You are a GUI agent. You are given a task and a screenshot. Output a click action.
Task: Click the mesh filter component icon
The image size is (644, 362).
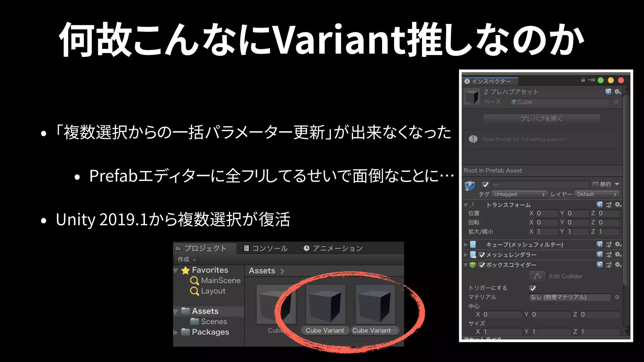(x=473, y=244)
